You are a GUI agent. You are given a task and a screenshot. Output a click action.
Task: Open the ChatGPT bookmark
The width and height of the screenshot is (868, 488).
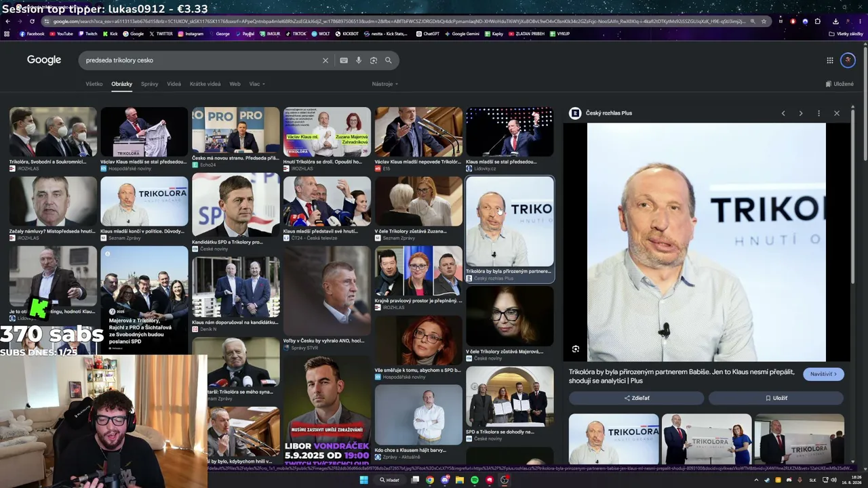[428, 34]
